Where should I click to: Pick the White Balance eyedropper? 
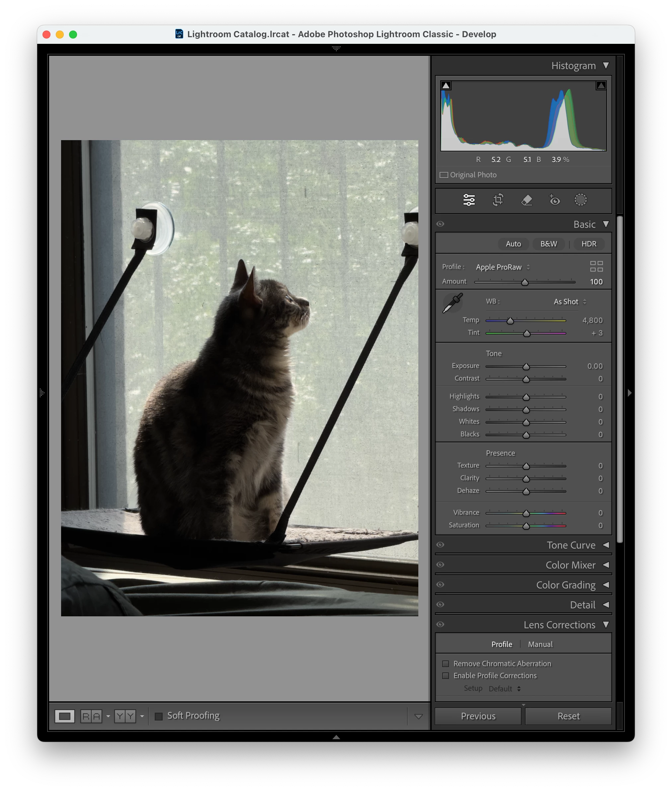tap(453, 303)
